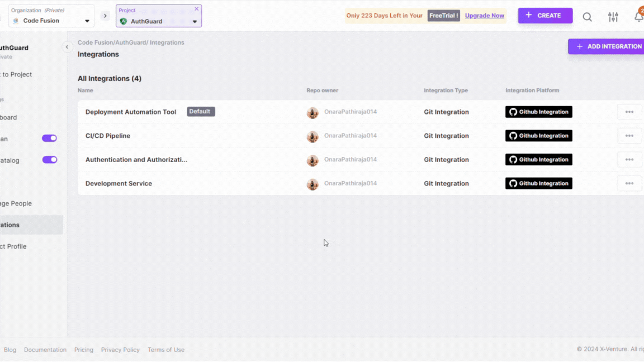Viewport: 644px width, 362px height.
Task: Click the notifications bell icon
Action: click(x=638, y=17)
